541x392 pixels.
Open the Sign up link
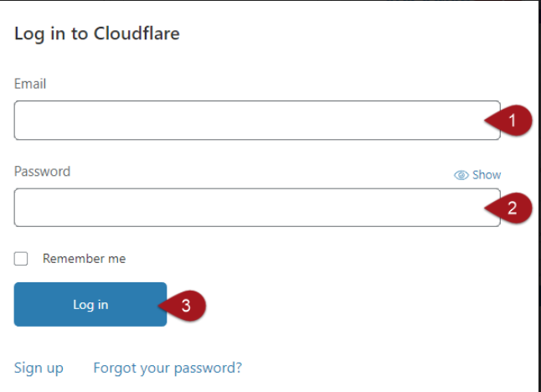click(x=39, y=368)
